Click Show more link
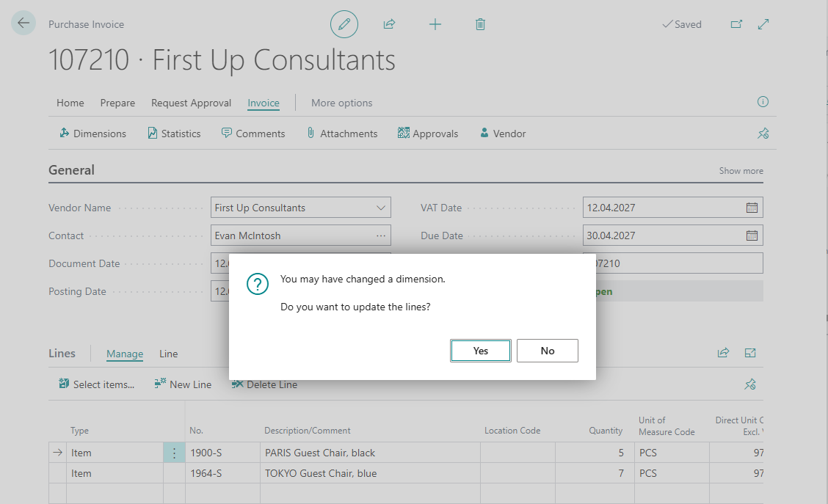This screenshot has width=828, height=504. coord(741,170)
